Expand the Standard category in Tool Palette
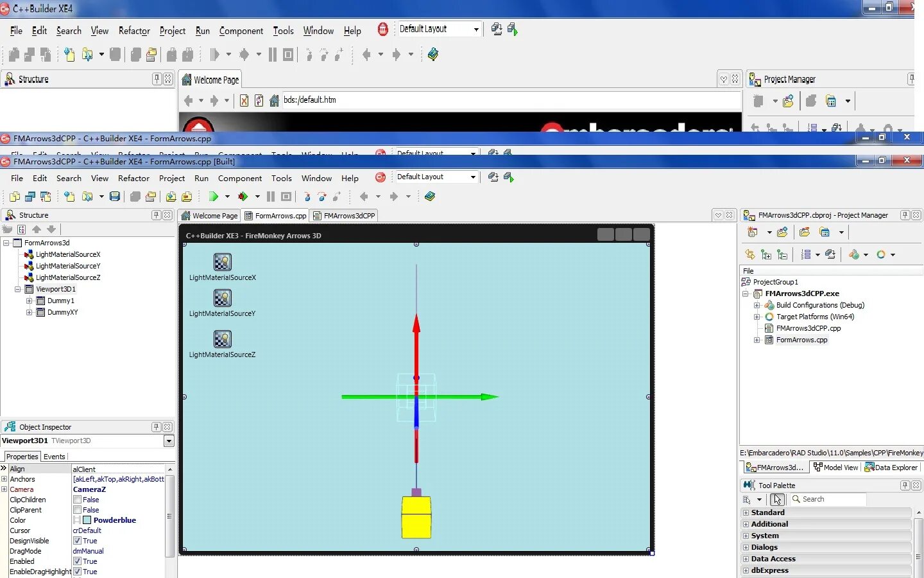This screenshot has width=924, height=578. tap(746, 512)
